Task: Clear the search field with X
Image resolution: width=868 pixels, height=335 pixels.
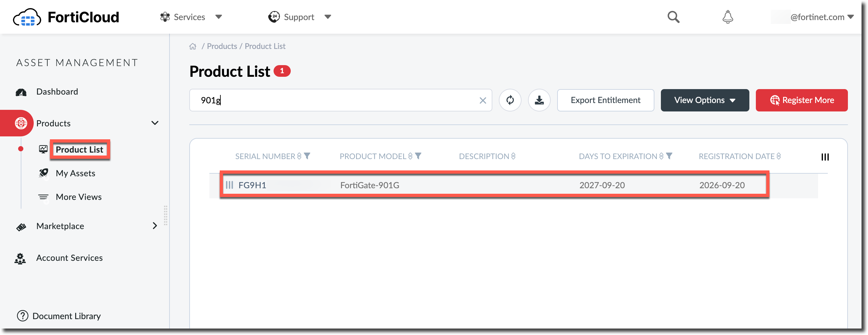Action: (x=483, y=100)
